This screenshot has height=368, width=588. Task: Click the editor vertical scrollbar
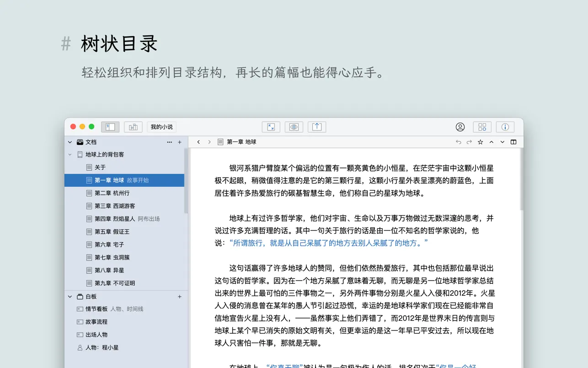click(522, 179)
